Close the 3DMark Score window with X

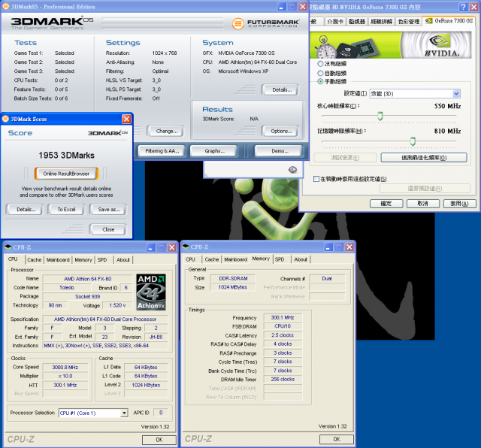tap(126, 119)
